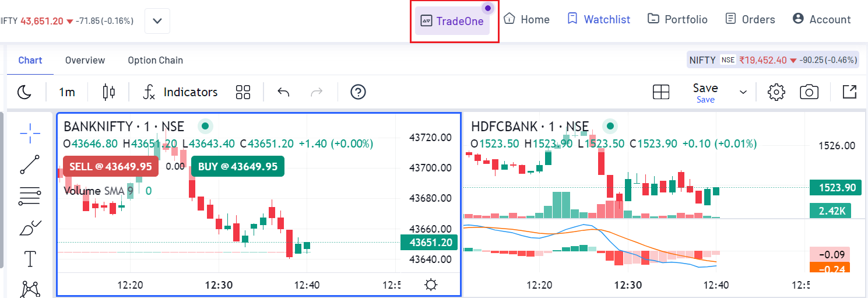Image resolution: width=868 pixels, height=298 pixels.
Task: Switch to the Option Chain tab
Action: tap(155, 60)
